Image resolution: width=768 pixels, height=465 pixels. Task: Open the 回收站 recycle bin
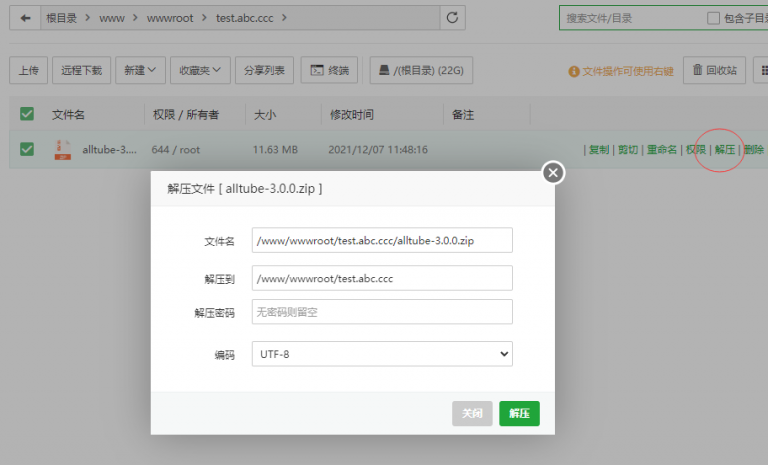click(714, 70)
